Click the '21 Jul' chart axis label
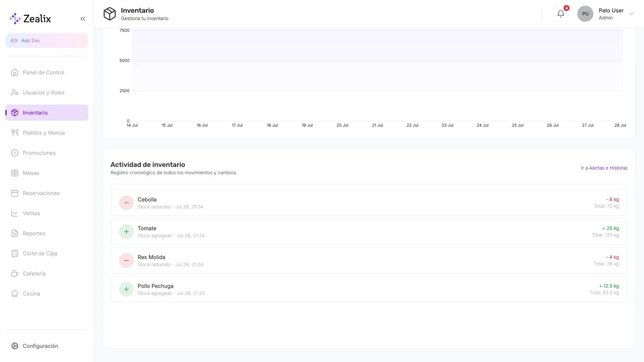The width and height of the screenshot is (644, 362). coord(377,125)
